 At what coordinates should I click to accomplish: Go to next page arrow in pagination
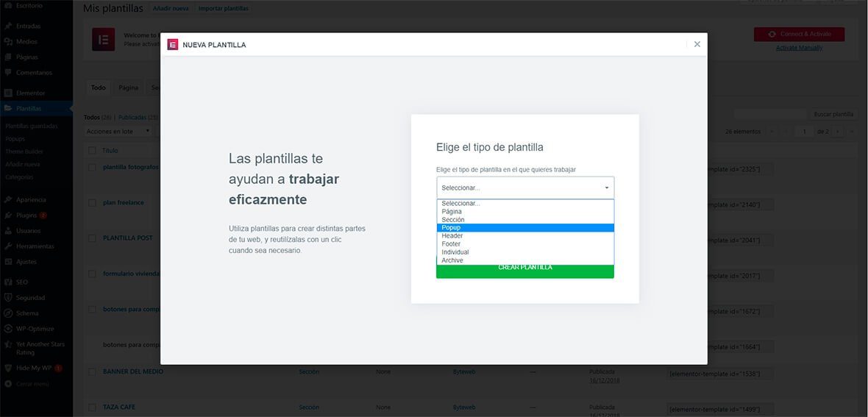(838, 131)
